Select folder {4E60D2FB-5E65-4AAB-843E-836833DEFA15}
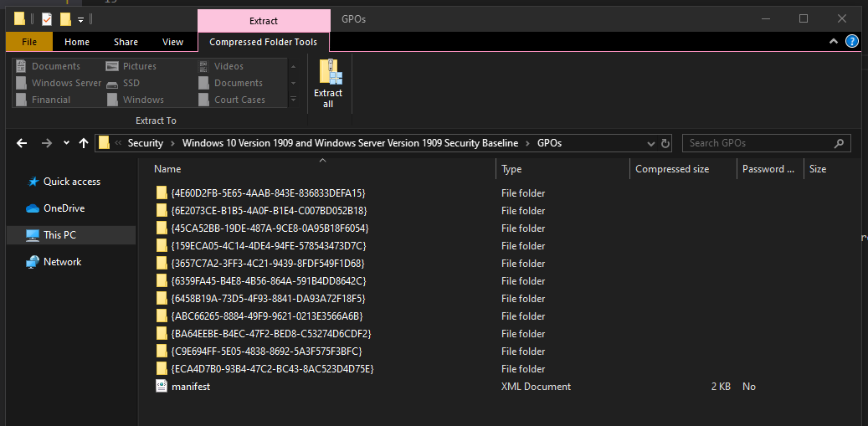Screen dimensions: 868x426 click(x=269, y=193)
